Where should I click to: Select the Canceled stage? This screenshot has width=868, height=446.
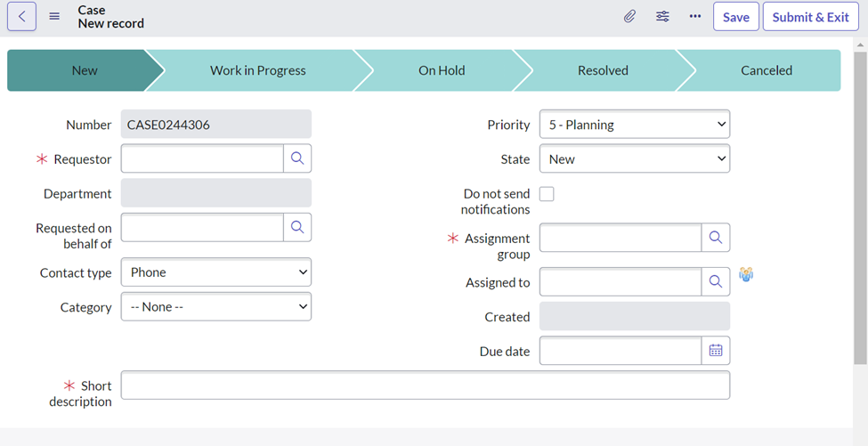(767, 70)
